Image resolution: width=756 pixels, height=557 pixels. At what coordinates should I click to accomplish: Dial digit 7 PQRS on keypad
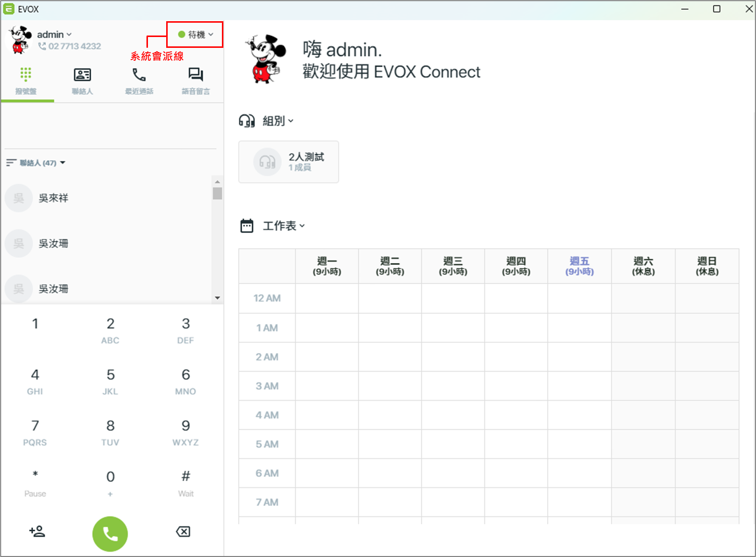pos(35,433)
